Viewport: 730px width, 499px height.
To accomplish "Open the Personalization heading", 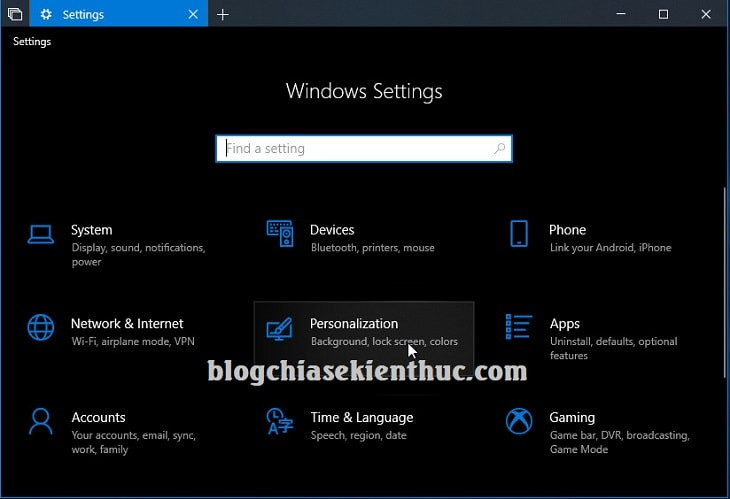I will pos(354,324).
